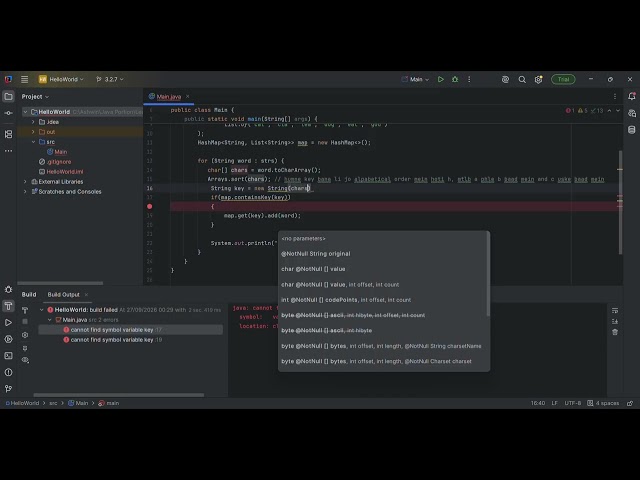Screen dimensions: 640x480
Task: Choose '@NotNull String original' parameter hint
Action: click(x=316, y=253)
